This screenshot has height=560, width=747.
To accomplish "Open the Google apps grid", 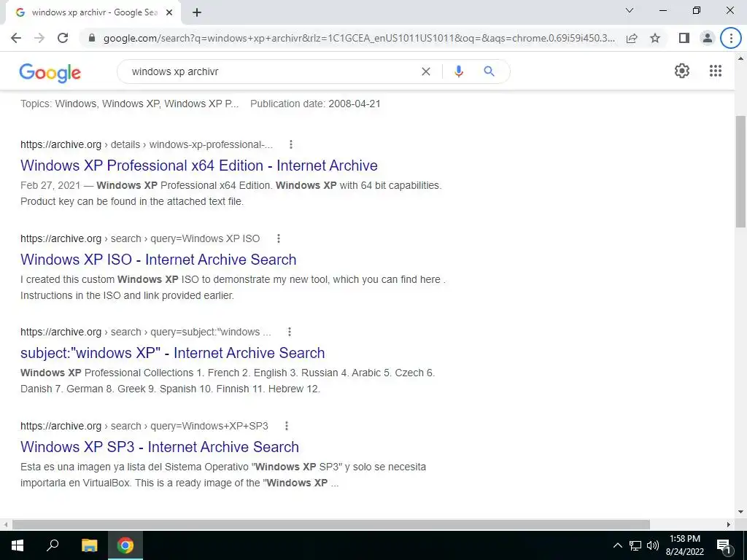I will tap(716, 71).
